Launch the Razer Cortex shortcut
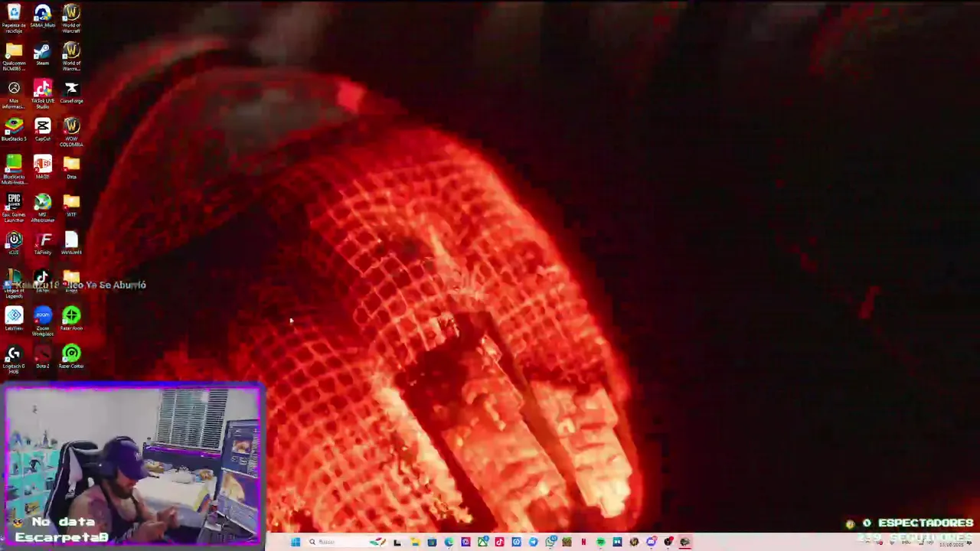This screenshot has height=551, width=980. [x=71, y=356]
